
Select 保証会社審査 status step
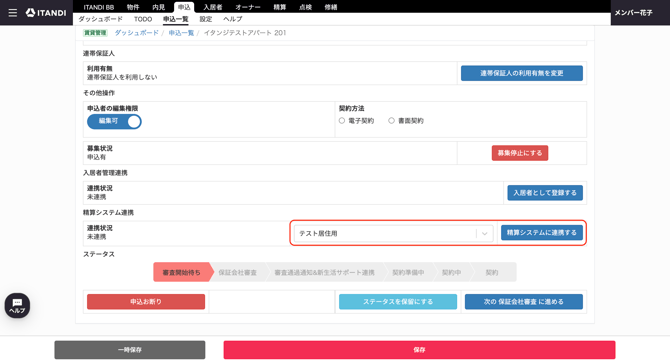coord(238,272)
